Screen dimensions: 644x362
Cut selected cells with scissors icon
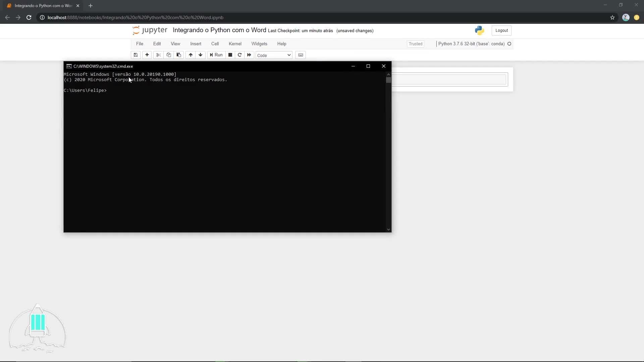click(158, 55)
